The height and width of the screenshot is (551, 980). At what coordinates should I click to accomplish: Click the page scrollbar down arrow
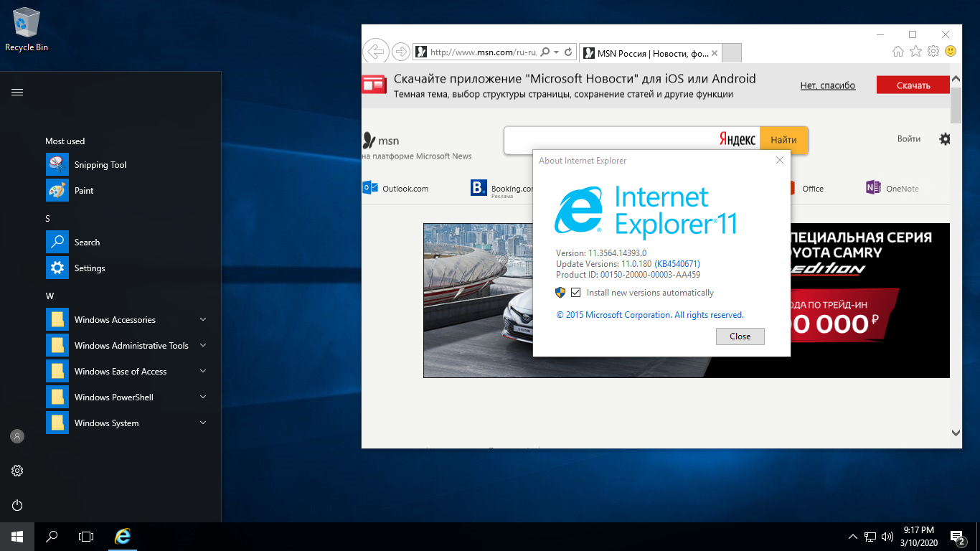[956, 433]
